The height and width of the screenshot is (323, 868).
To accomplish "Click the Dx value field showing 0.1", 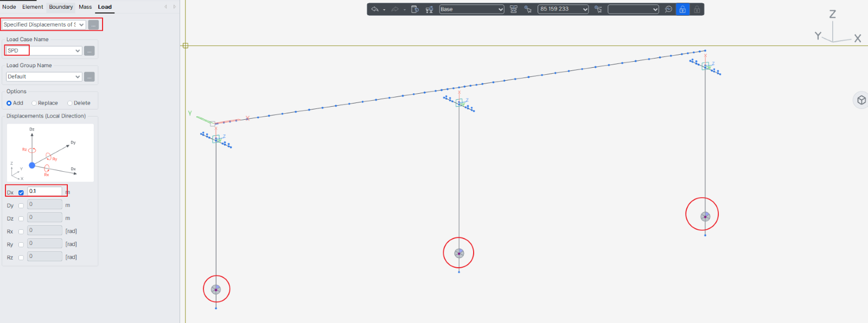I will [x=44, y=191].
